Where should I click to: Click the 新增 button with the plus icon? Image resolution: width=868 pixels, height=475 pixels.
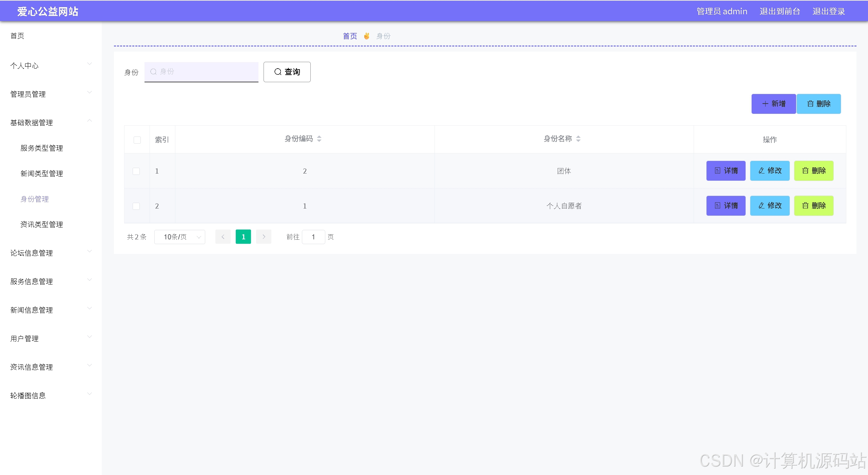pyautogui.click(x=773, y=104)
